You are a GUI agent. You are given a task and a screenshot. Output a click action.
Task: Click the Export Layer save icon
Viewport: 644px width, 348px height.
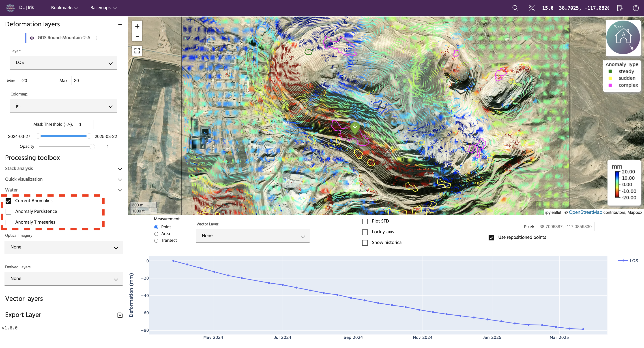click(120, 315)
